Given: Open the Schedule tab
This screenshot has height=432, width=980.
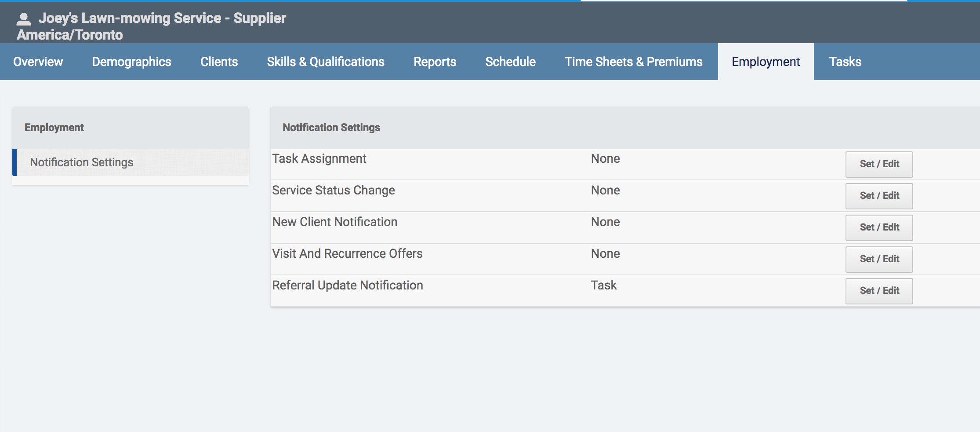Looking at the screenshot, I should (x=510, y=62).
